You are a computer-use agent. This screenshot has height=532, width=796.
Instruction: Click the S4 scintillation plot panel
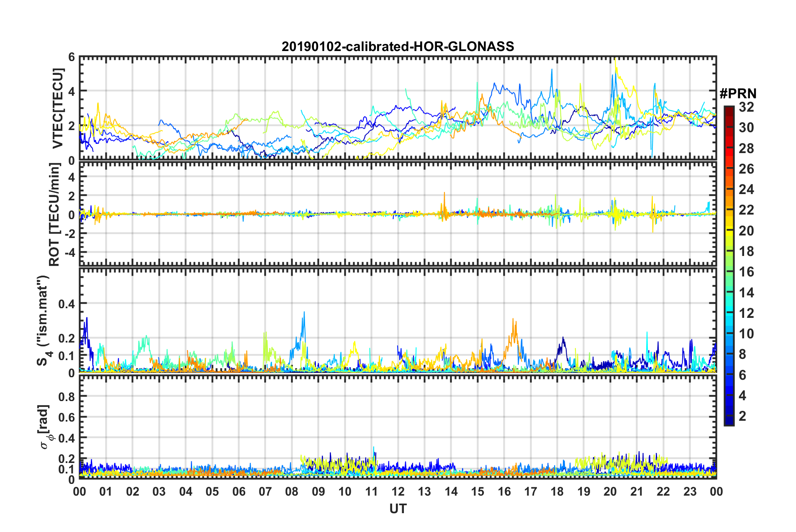tap(398, 321)
